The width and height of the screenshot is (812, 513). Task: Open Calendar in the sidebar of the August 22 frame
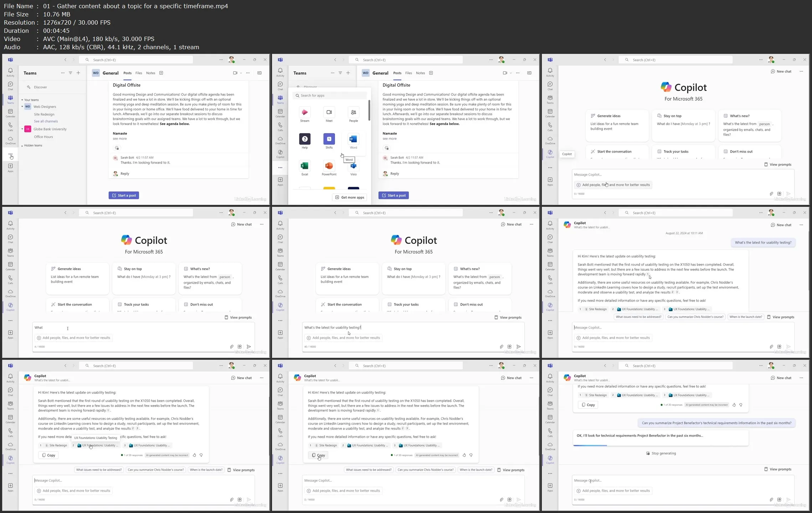coord(550,266)
